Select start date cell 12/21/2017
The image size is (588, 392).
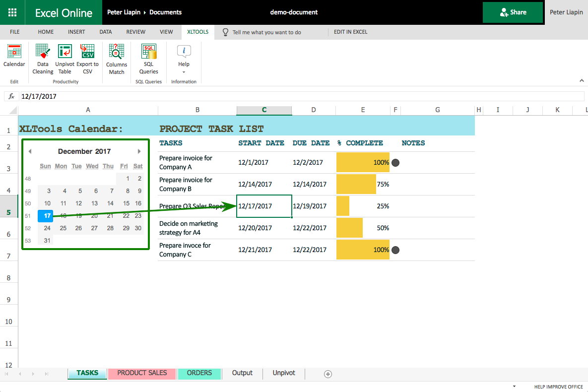(264, 250)
